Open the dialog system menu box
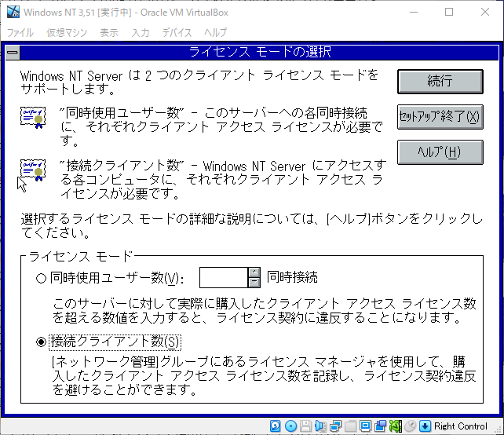This screenshot has height=435, width=504. [x=13, y=53]
